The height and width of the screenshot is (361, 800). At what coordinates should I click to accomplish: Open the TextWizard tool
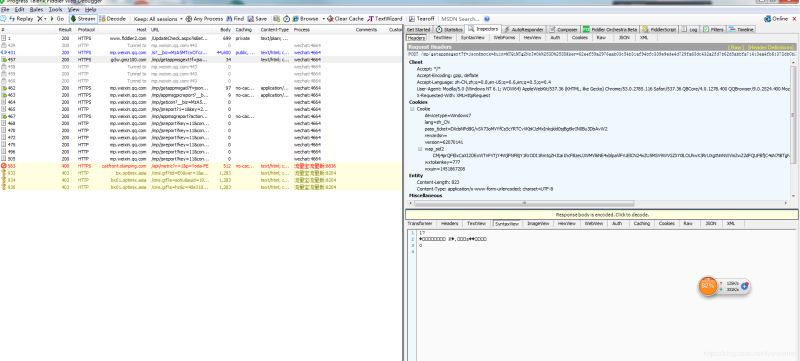coord(385,19)
